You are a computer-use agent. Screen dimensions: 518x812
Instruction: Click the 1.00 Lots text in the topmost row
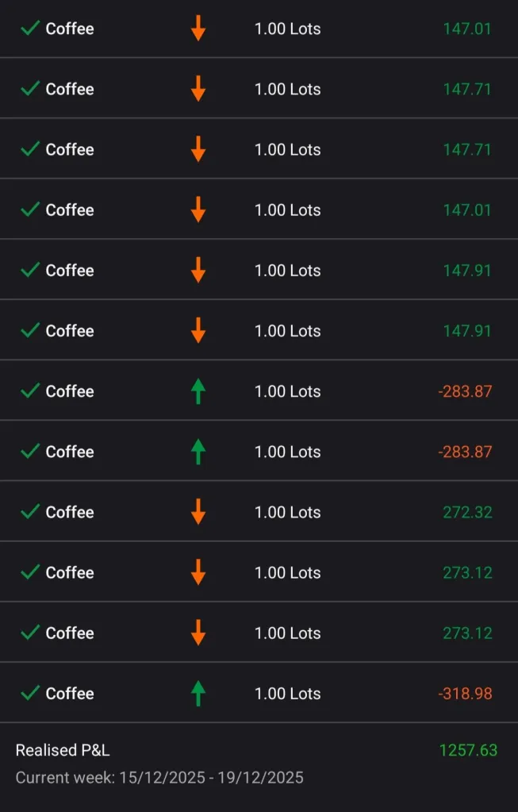(x=287, y=29)
